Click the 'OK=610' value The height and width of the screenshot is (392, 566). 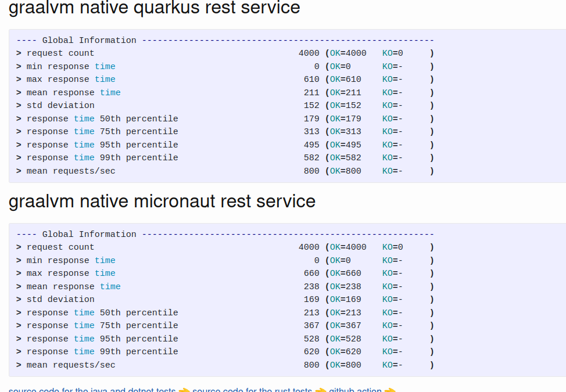(x=345, y=80)
